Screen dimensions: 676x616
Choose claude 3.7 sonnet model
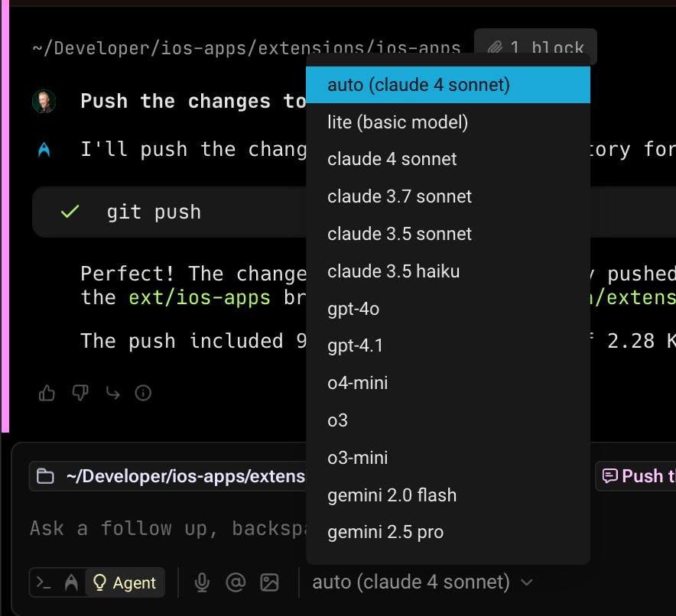coord(448,197)
